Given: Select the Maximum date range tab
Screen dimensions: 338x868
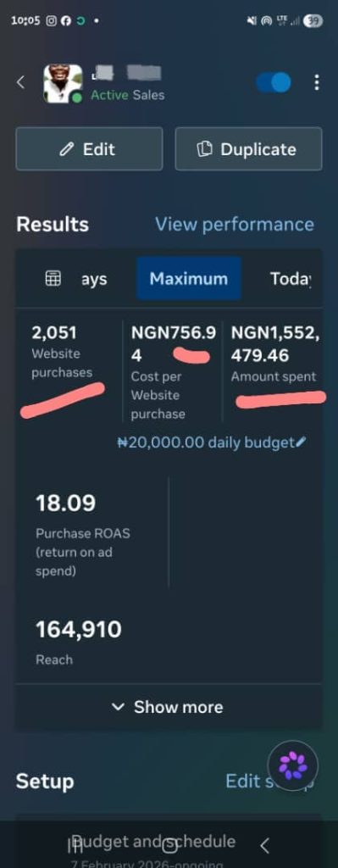Looking at the screenshot, I should [189, 278].
